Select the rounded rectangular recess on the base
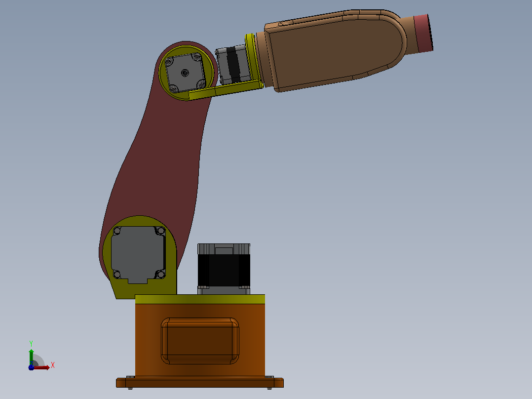 [200, 341]
